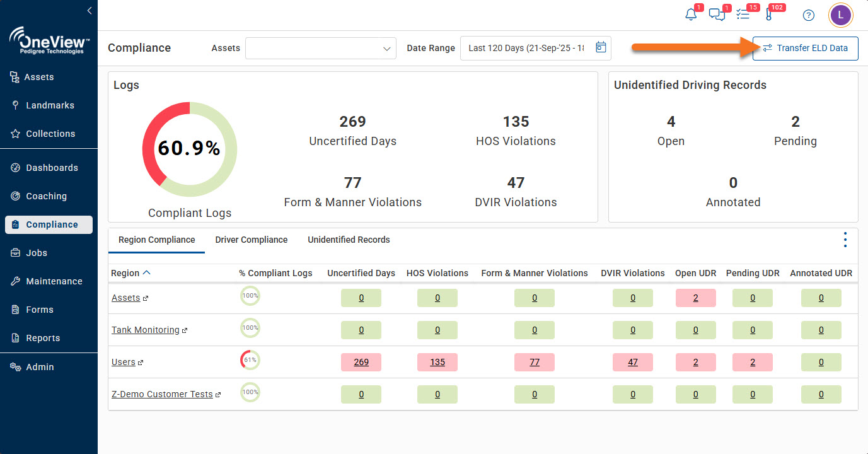Switch to the Unidentified Records tab
The height and width of the screenshot is (454, 868).
tap(349, 240)
